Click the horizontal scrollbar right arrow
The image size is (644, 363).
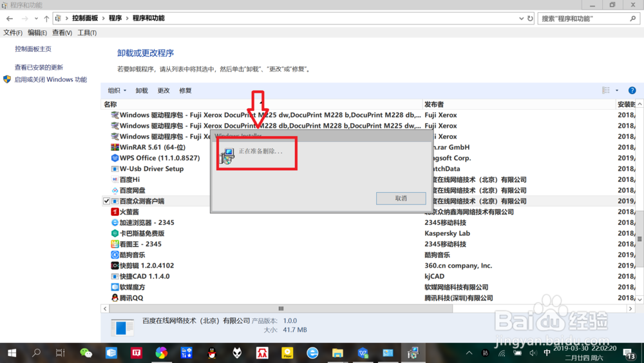click(x=631, y=308)
